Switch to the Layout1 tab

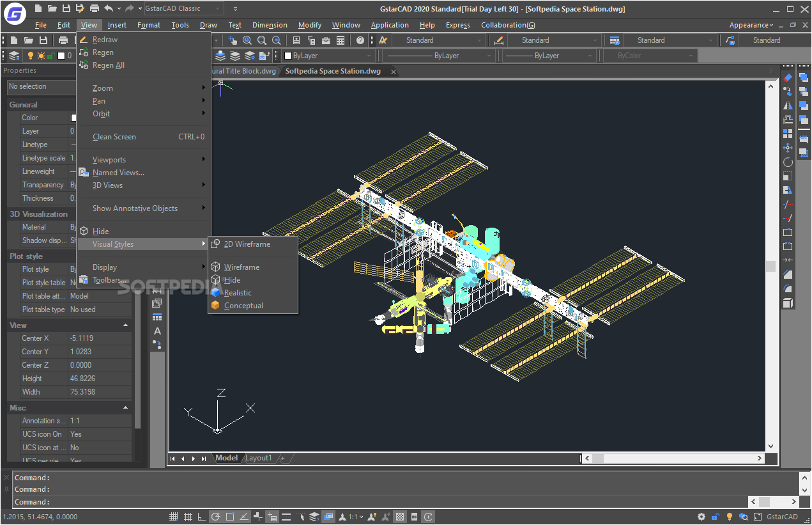[x=259, y=458]
